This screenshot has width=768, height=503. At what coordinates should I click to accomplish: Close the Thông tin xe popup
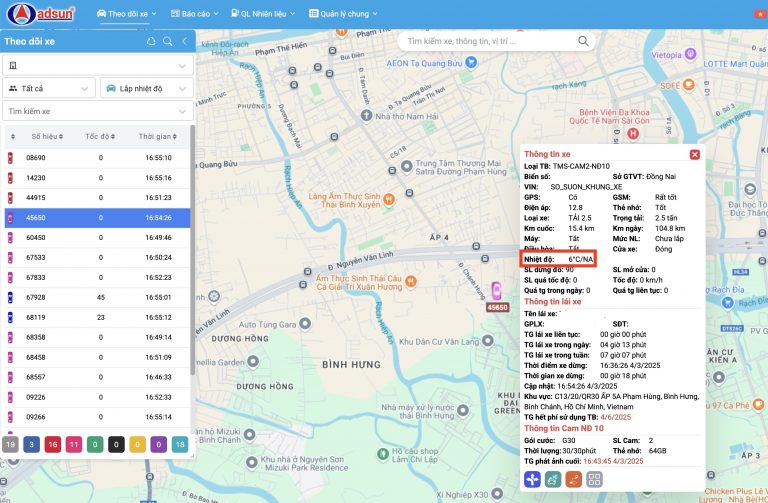coord(694,154)
